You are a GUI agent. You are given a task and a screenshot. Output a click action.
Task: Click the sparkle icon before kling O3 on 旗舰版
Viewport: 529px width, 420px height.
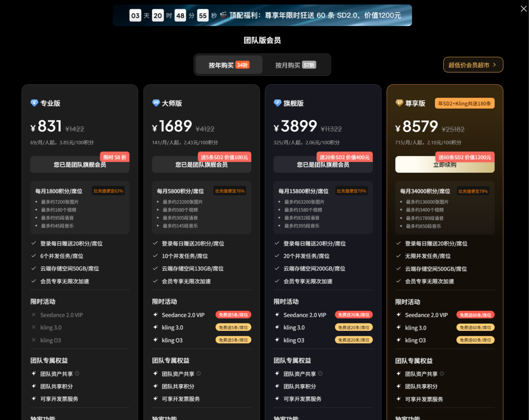coord(279,340)
